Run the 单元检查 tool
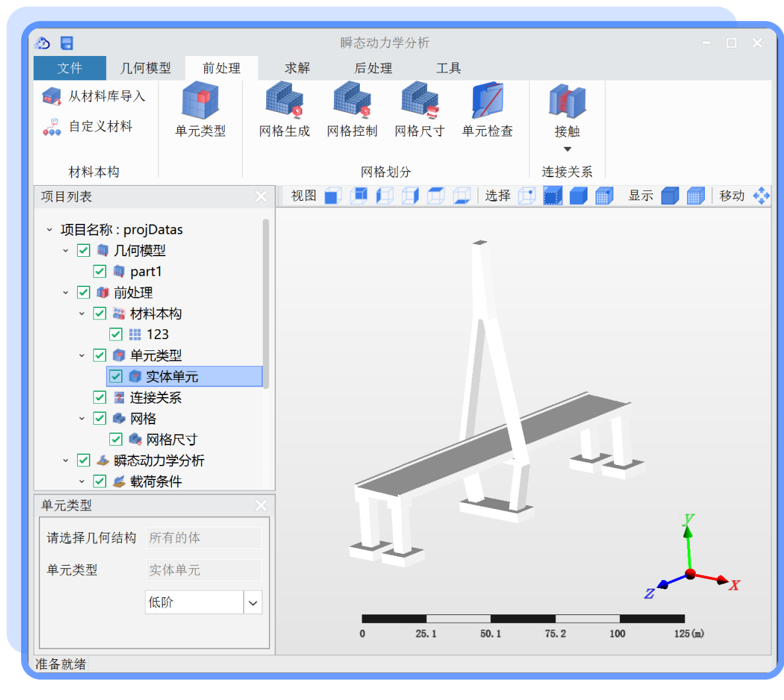 [488, 110]
